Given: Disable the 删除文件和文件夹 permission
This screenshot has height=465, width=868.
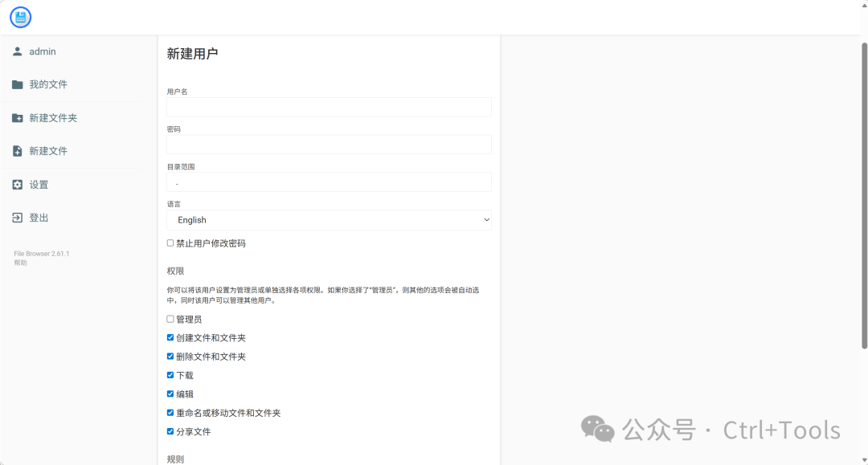Looking at the screenshot, I should 170,356.
